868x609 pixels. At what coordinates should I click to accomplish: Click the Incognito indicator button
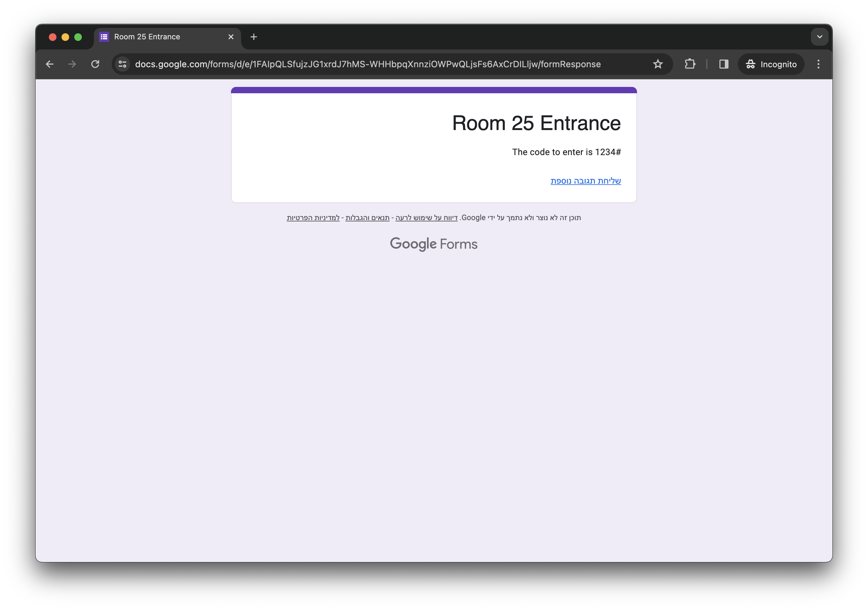(x=771, y=64)
